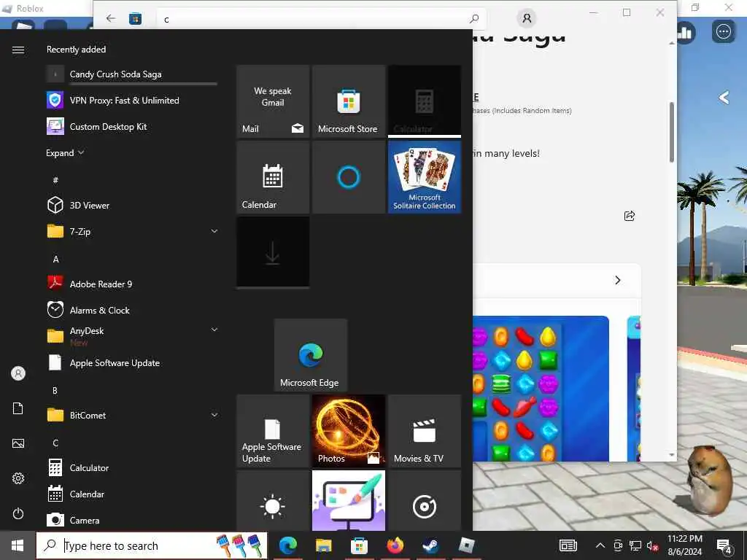This screenshot has height=560, width=747.
Task: Launch VPN Proxy: Fast & Unlimited app
Action: 132,101
